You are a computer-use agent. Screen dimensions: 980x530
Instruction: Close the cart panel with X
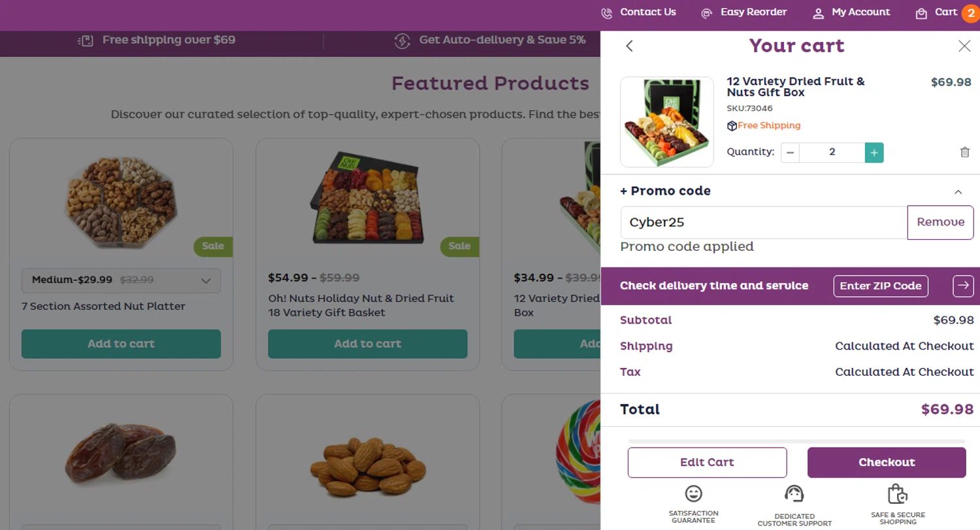tap(964, 46)
